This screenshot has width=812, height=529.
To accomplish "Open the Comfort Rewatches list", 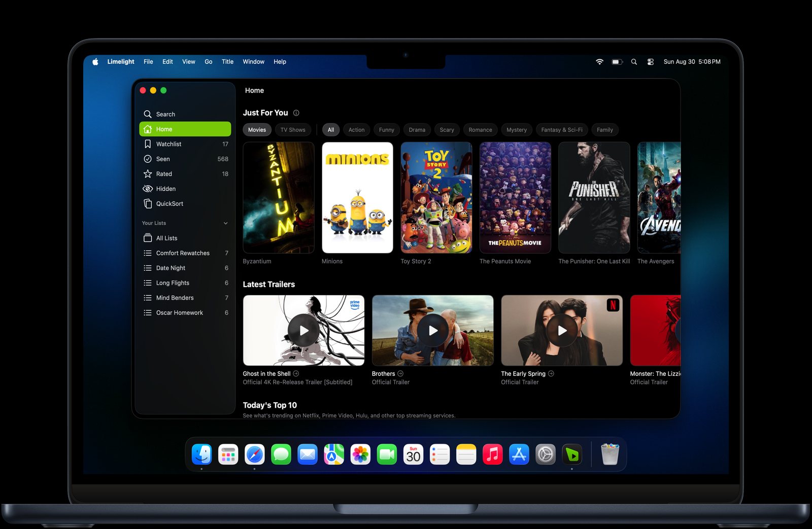I will tap(185, 253).
